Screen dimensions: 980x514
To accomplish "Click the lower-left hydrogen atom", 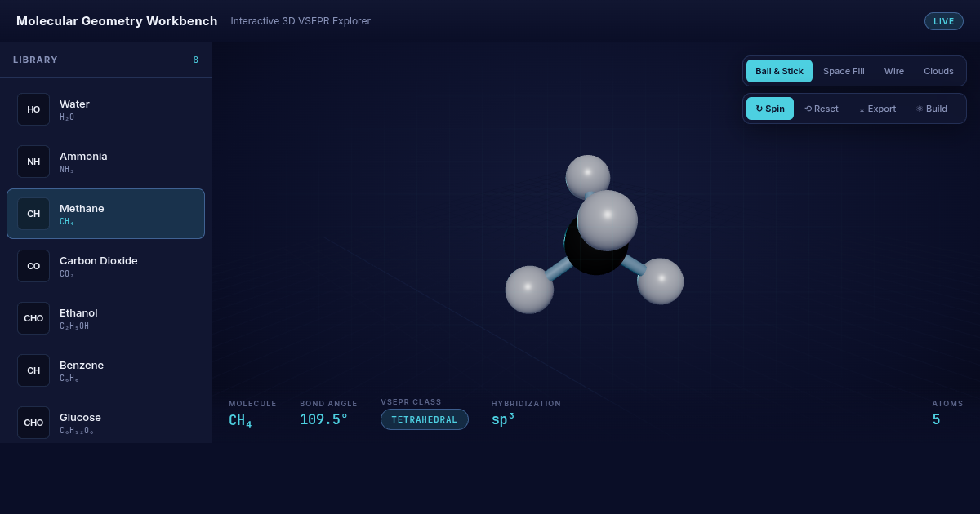I will [x=529, y=290].
